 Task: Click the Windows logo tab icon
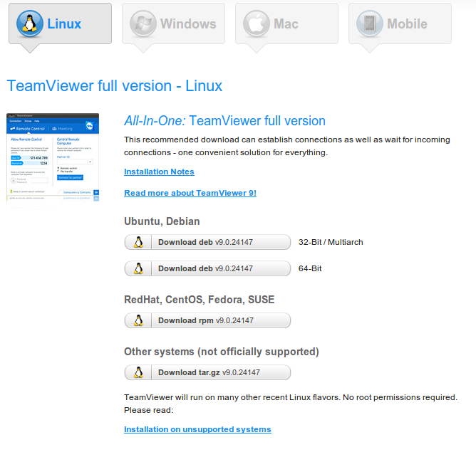[143, 23]
